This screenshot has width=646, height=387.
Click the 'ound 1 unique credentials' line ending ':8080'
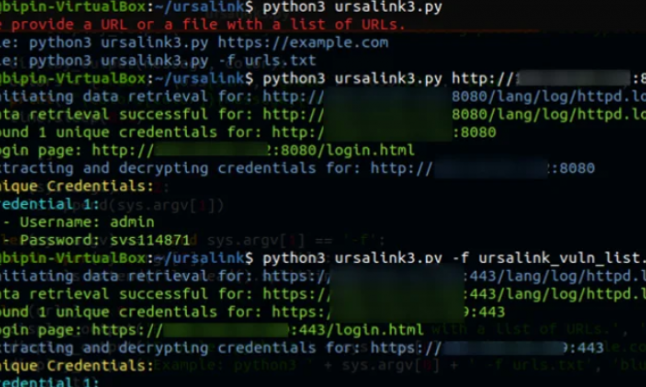tap(248, 132)
